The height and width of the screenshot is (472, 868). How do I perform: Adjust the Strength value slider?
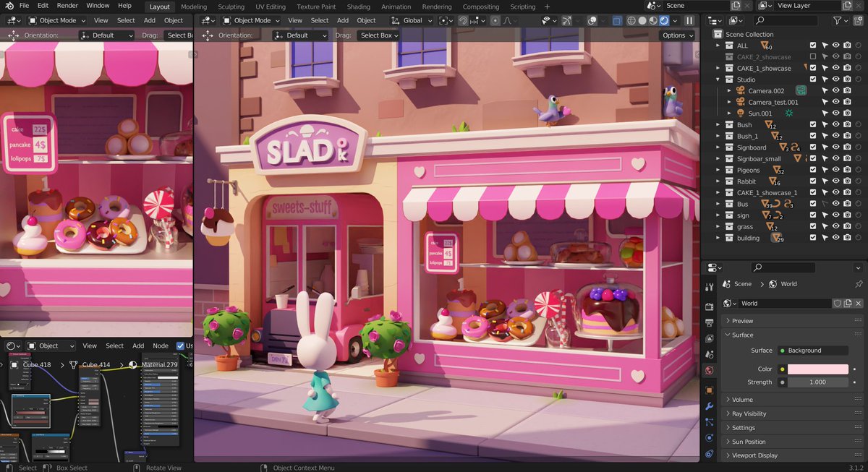point(818,382)
